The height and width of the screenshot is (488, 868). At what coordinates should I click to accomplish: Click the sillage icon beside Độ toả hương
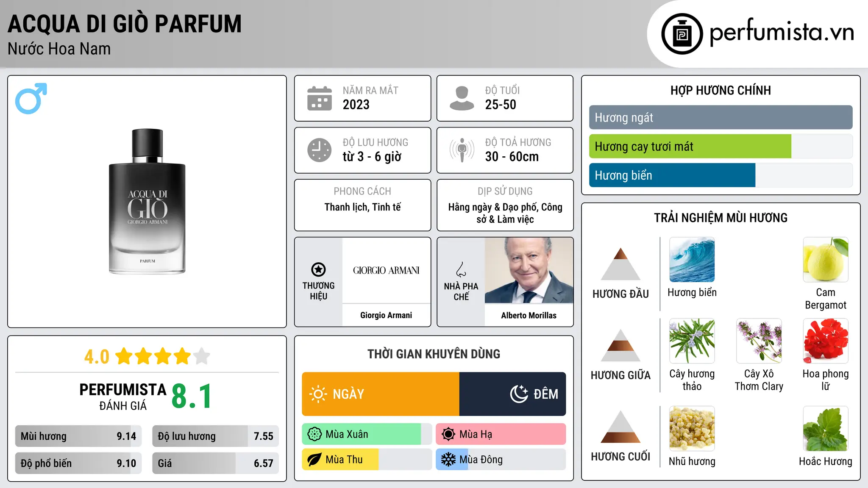point(462,150)
